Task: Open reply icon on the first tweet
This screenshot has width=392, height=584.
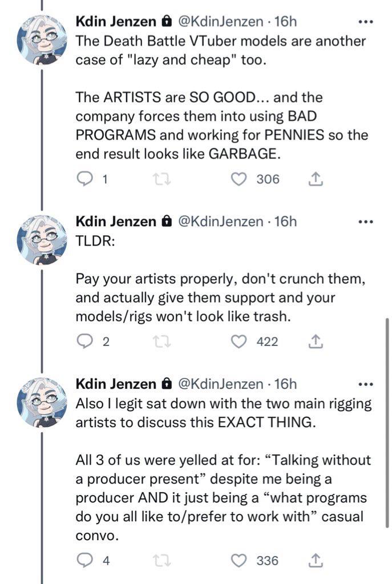Action: click(84, 179)
